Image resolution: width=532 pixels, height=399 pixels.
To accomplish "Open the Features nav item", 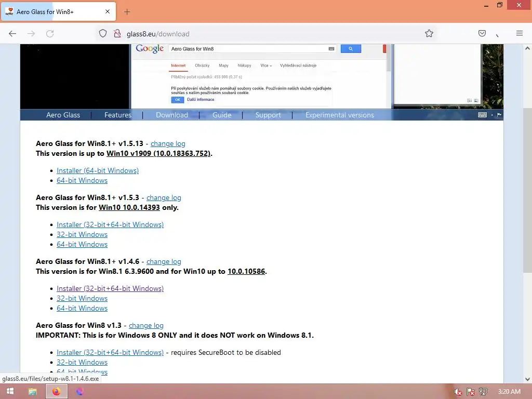I will pyautogui.click(x=118, y=115).
